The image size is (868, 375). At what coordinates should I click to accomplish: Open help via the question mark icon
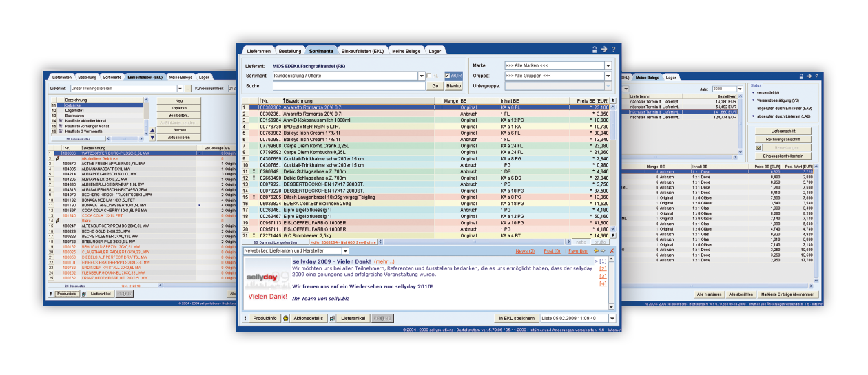click(613, 50)
